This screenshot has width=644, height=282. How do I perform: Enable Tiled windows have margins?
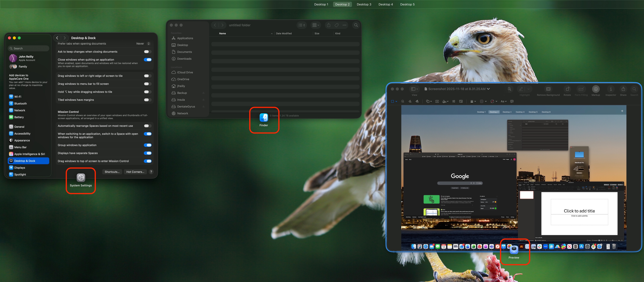tap(148, 100)
